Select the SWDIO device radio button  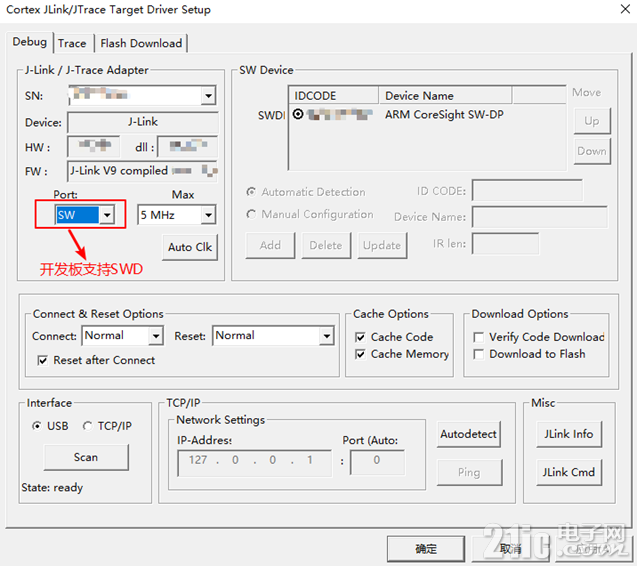tap(298, 114)
